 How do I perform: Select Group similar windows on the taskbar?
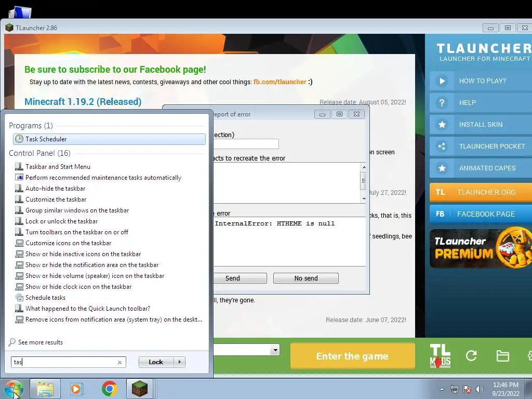click(77, 210)
